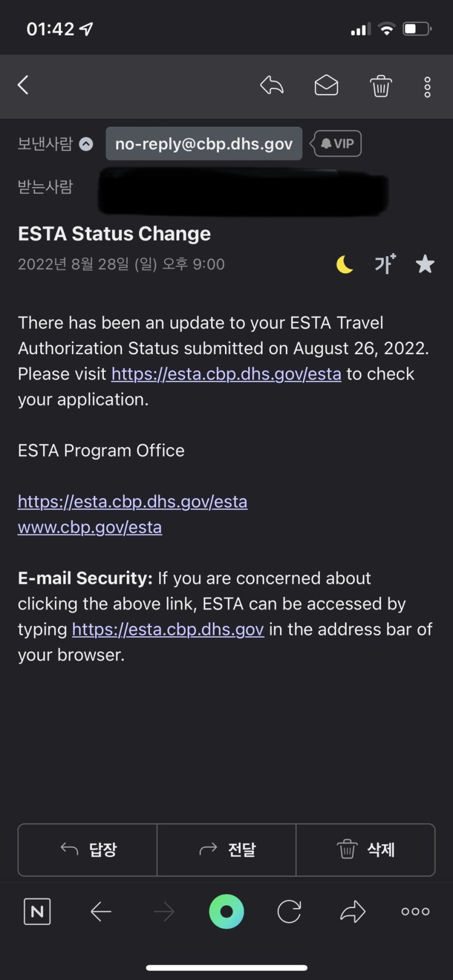Open the font size 가+ option
Screen dimensions: 453x980
click(385, 264)
